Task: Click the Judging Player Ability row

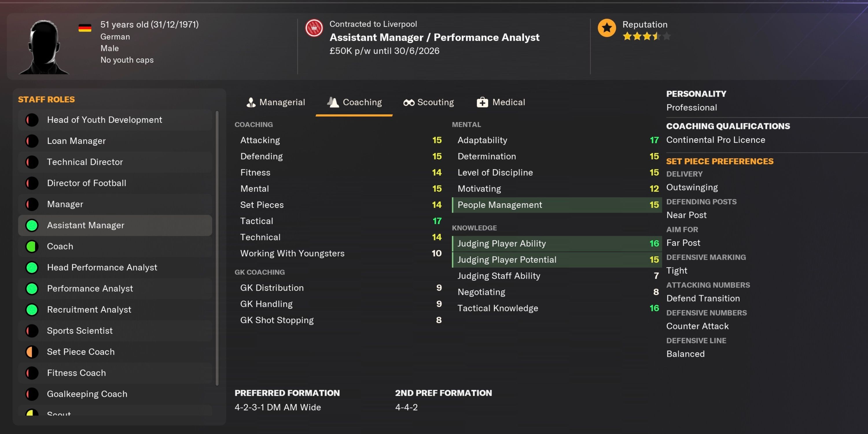Action: (556, 244)
